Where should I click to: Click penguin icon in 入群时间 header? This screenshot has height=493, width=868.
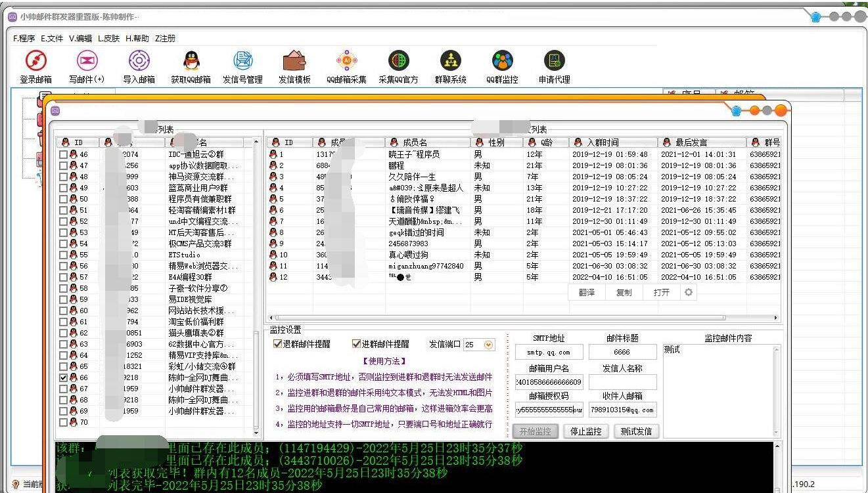tap(578, 142)
